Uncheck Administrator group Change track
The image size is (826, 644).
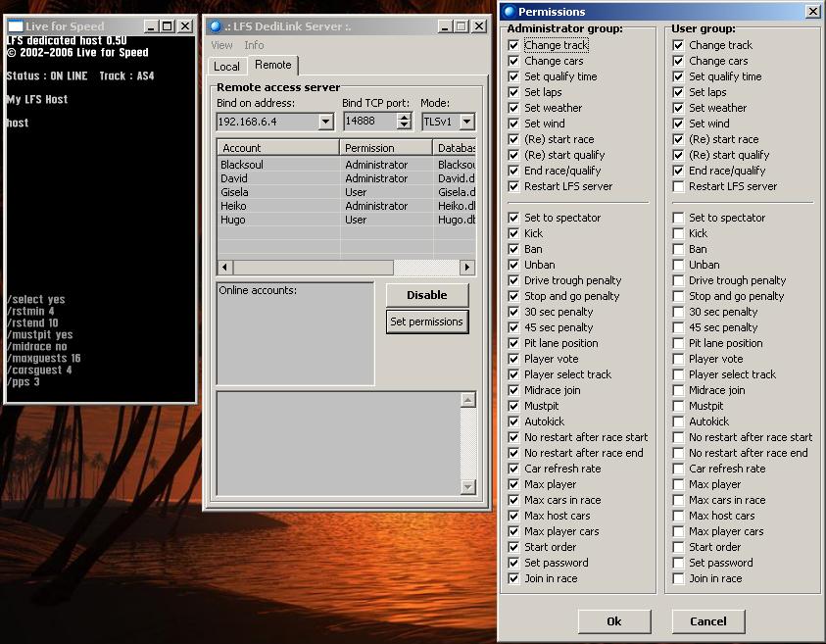click(x=513, y=45)
